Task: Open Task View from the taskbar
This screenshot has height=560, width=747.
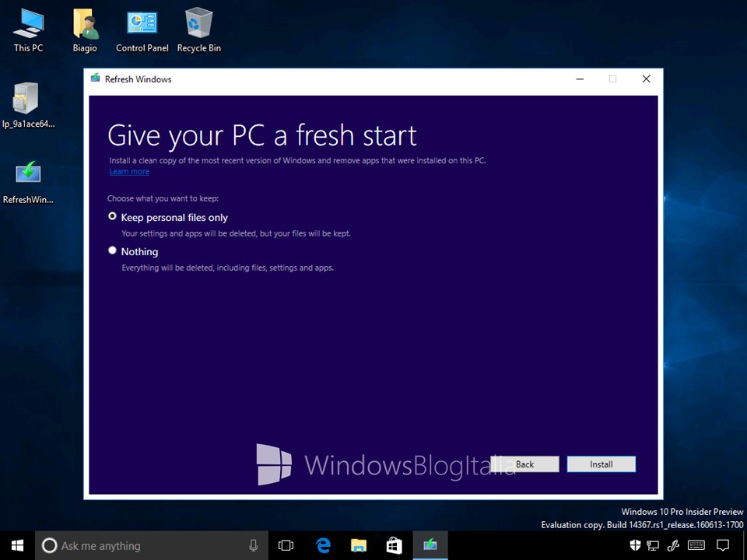Action: click(286, 545)
